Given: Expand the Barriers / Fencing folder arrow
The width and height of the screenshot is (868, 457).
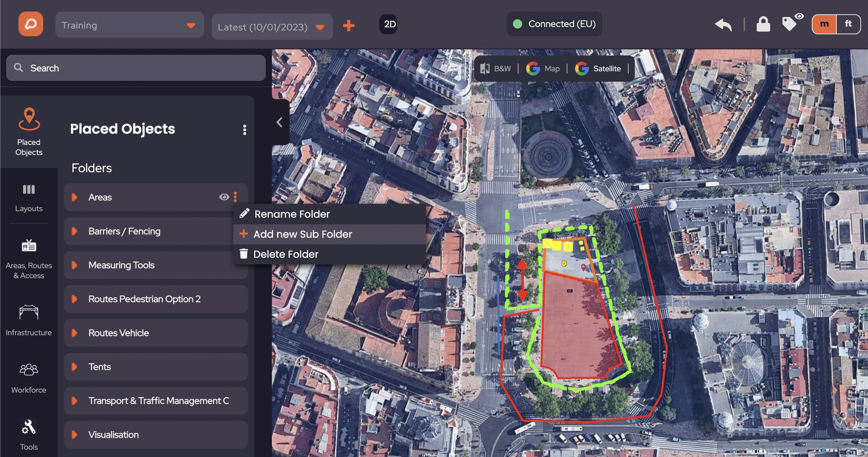Looking at the screenshot, I should [x=75, y=231].
